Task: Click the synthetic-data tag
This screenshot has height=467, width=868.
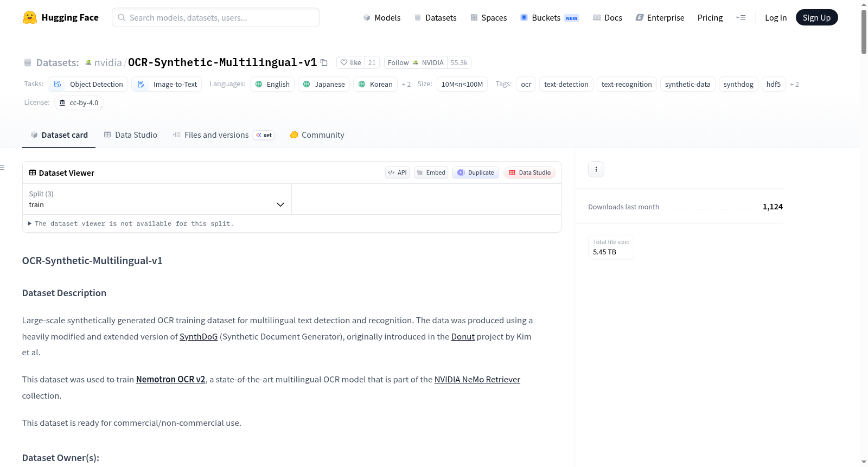Action: tap(688, 84)
